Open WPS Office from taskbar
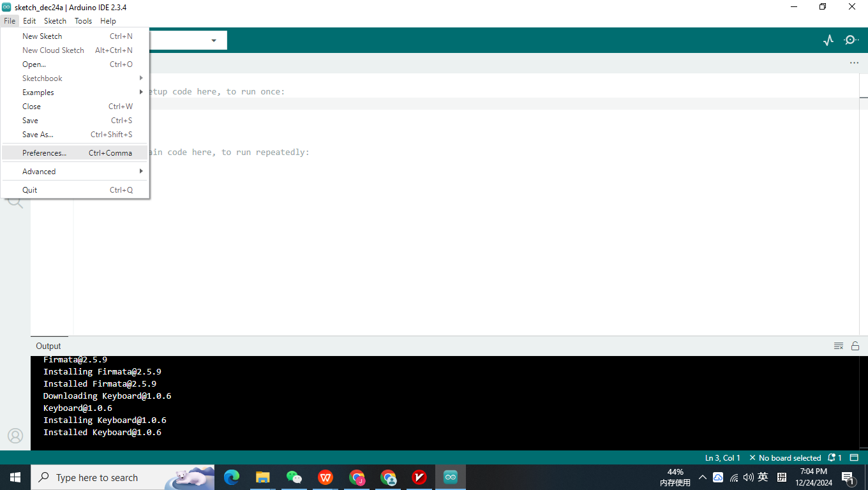Viewport: 868px width, 490px height. click(x=325, y=477)
